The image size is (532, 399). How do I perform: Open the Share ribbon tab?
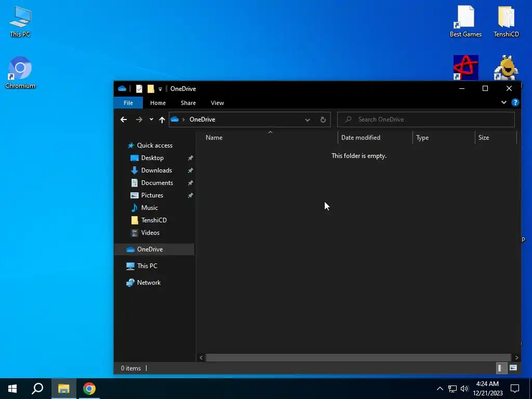click(x=188, y=103)
